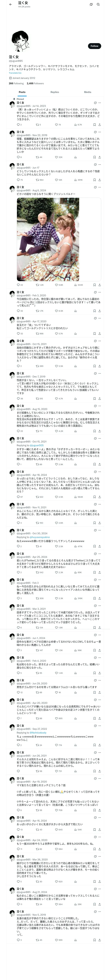Open the search icon in the header
Screen dimensions: 110x980
coord(98,5)
